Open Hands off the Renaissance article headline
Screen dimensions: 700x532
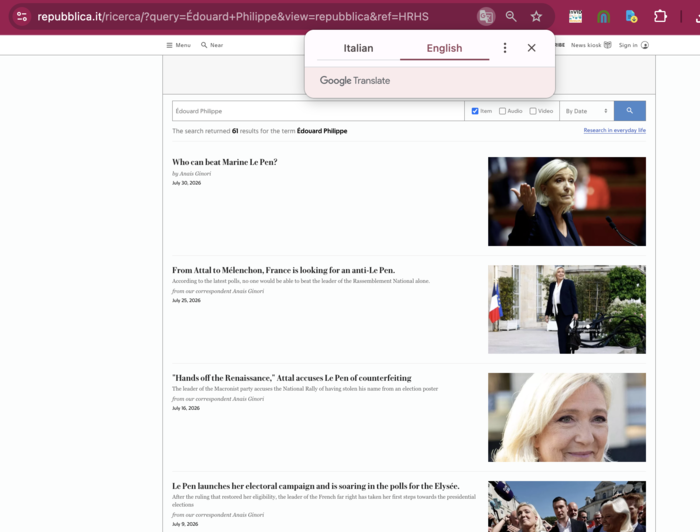292,378
